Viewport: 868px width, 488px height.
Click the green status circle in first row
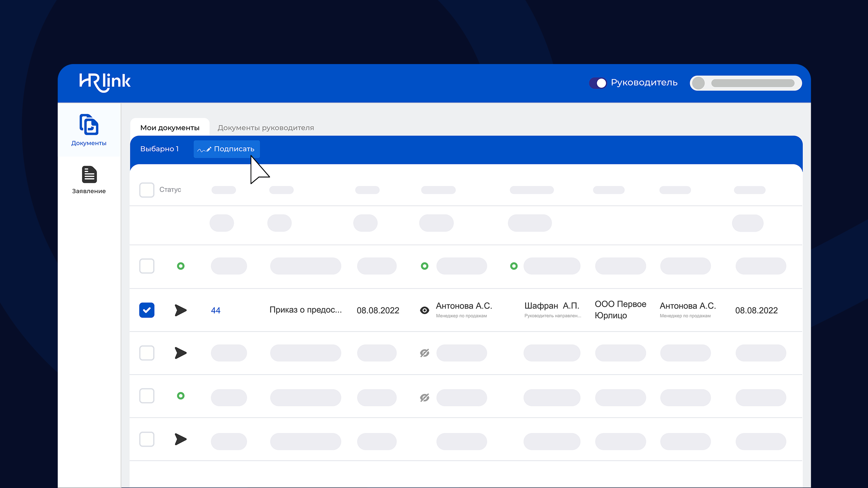point(181,266)
